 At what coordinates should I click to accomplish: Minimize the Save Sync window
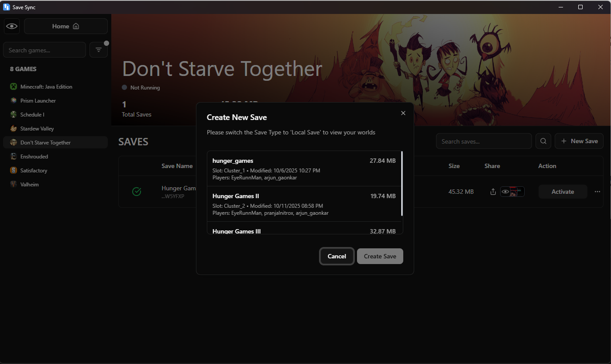[560, 7]
